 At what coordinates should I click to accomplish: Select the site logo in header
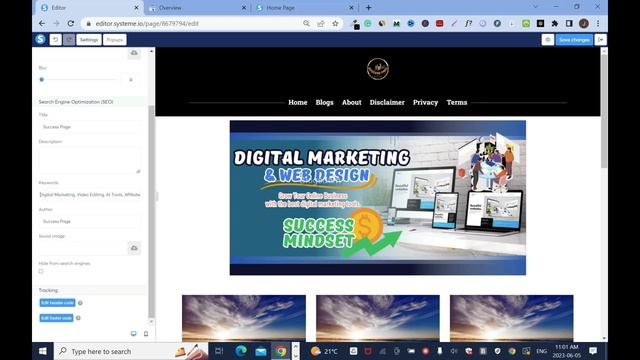[x=378, y=69]
